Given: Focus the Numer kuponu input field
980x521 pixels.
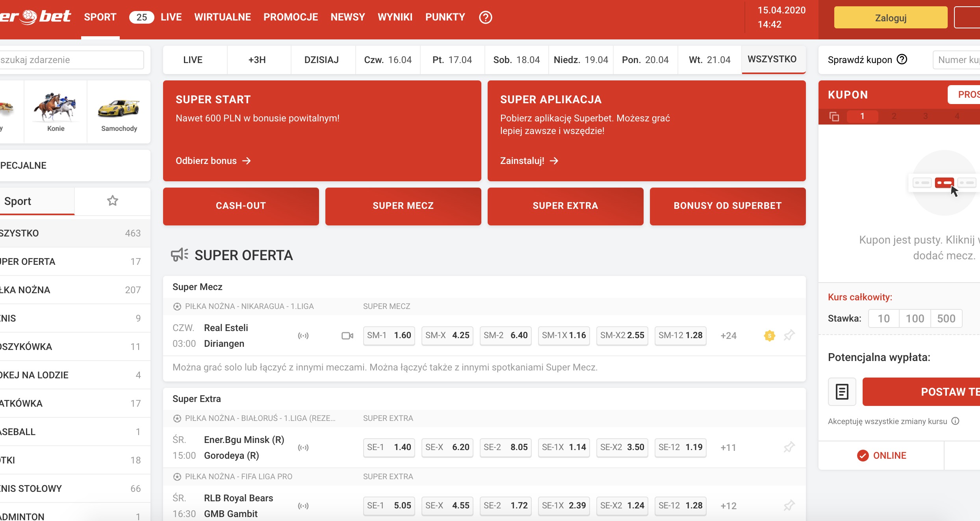Looking at the screenshot, I should click(x=956, y=60).
